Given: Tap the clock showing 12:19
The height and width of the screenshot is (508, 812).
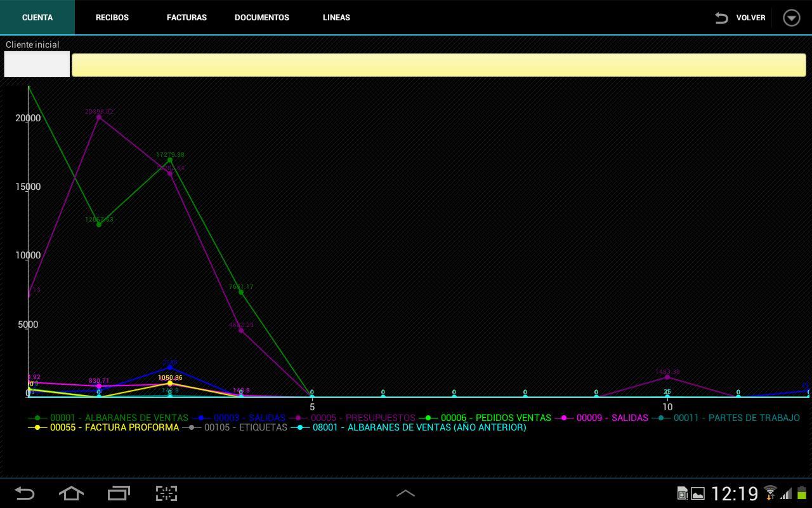Looking at the screenshot, I should pyautogui.click(x=735, y=493).
